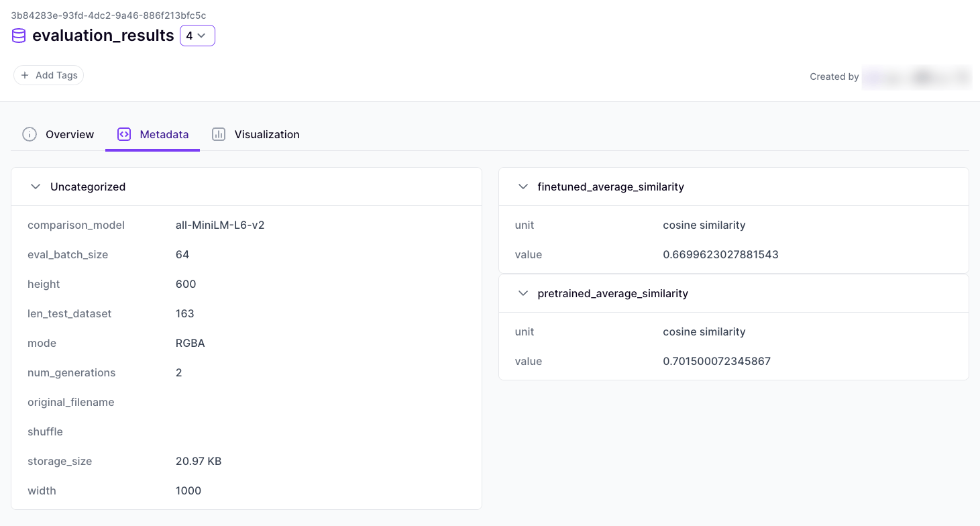
Task: Click the bar chart icon on Visualization tab
Action: 219,134
